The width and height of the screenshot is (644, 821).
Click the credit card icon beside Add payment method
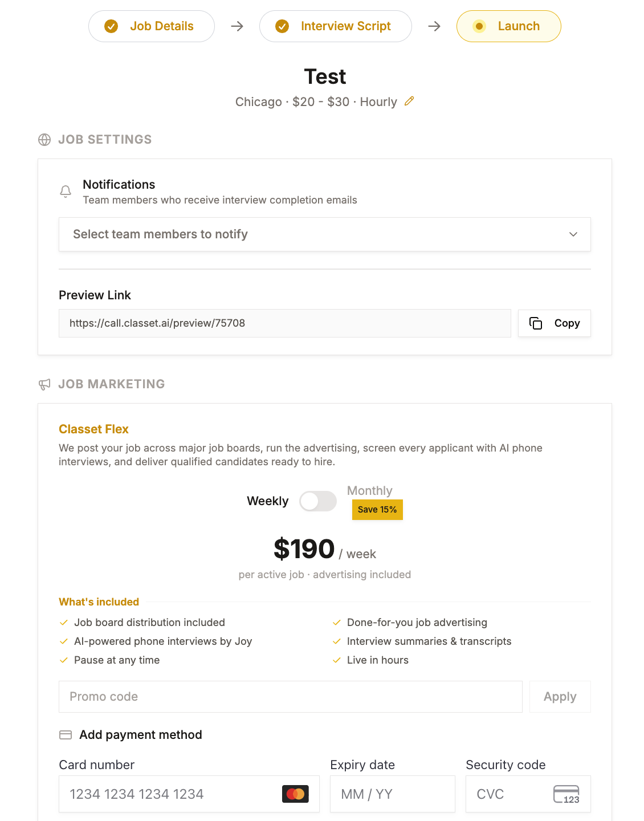(66, 735)
